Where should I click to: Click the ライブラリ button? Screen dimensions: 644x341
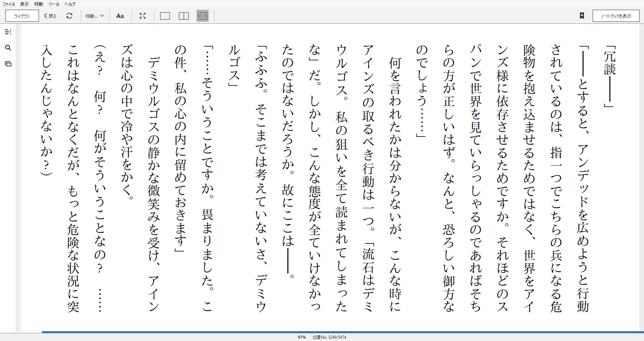pos(22,16)
